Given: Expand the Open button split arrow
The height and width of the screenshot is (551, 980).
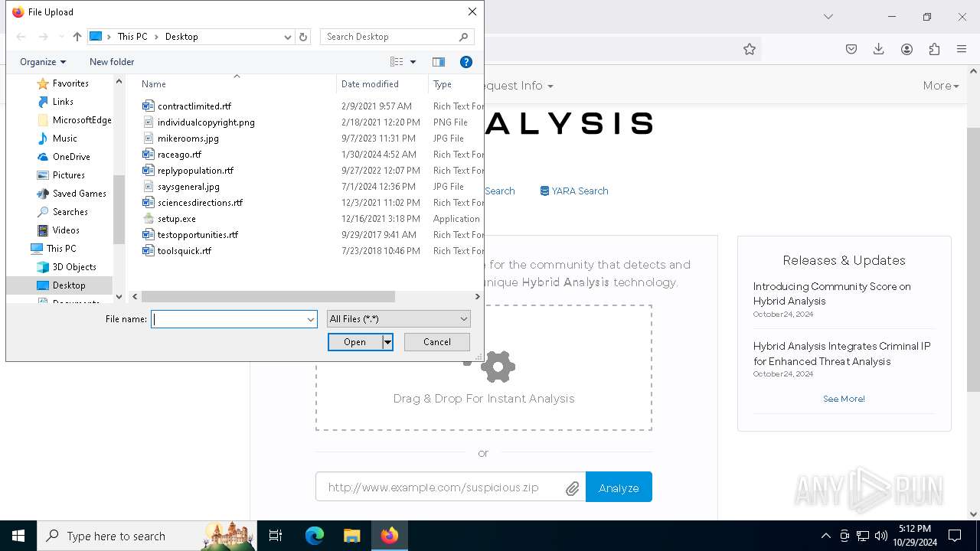Looking at the screenshot, I should (x=388, y=342).
